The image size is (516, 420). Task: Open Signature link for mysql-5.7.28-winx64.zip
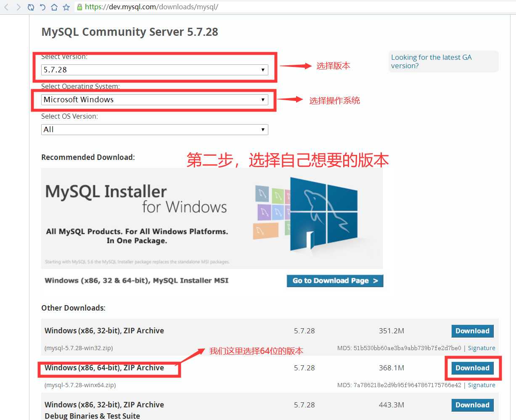click(482, 385)
